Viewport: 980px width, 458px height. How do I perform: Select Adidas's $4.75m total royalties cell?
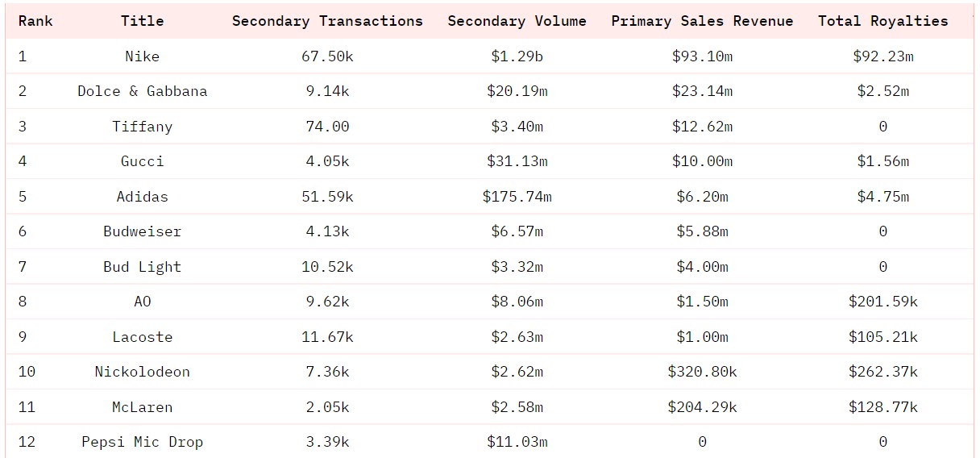coord(882,197)
